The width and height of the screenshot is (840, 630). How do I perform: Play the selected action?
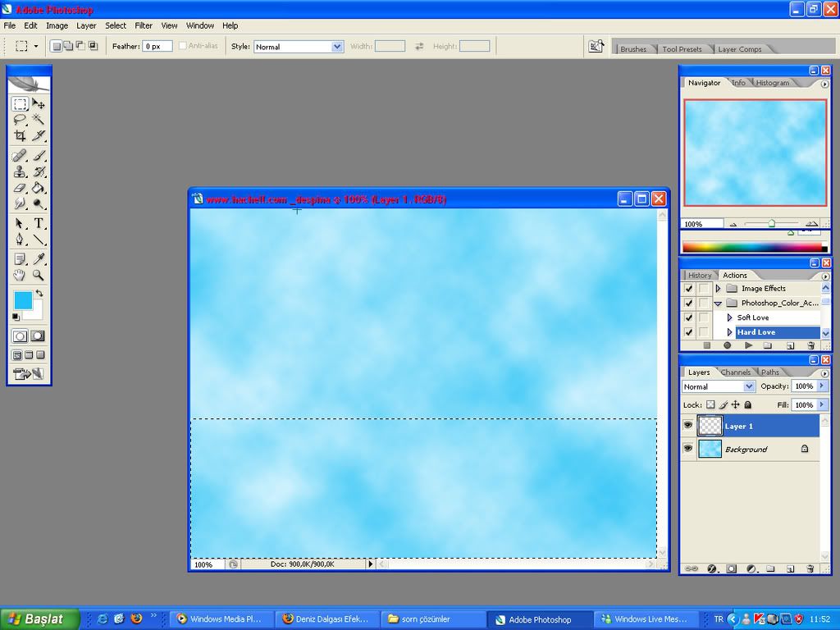(748, 345)
